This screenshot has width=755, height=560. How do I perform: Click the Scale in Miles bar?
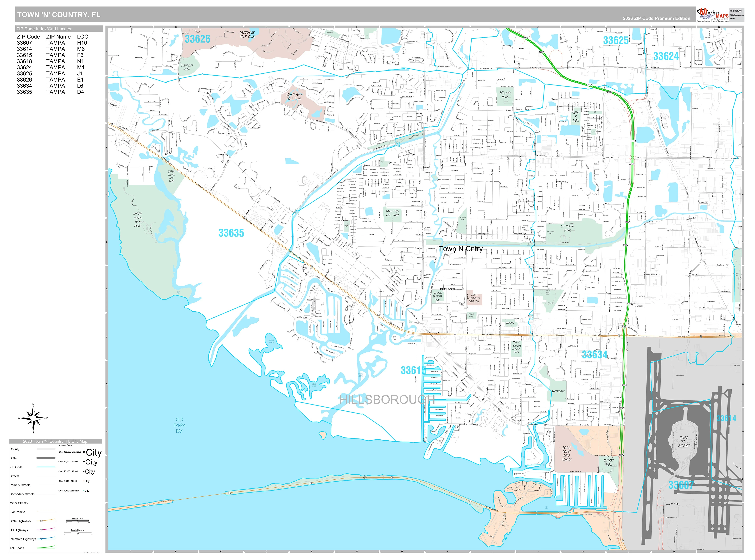[x=78, y=521]
